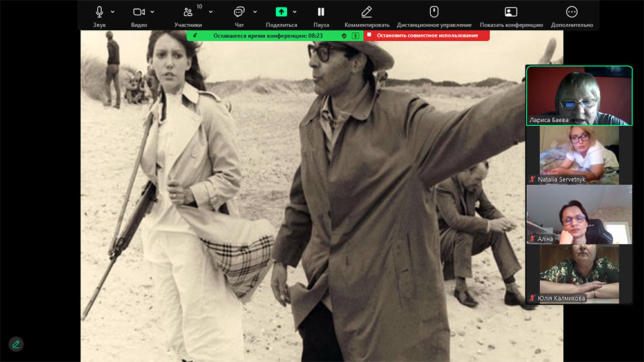Image resolution: width=644 pixels, height=362 pixels.
Task: Open audio options arrow next to Звук
Action: click(113, 12)
